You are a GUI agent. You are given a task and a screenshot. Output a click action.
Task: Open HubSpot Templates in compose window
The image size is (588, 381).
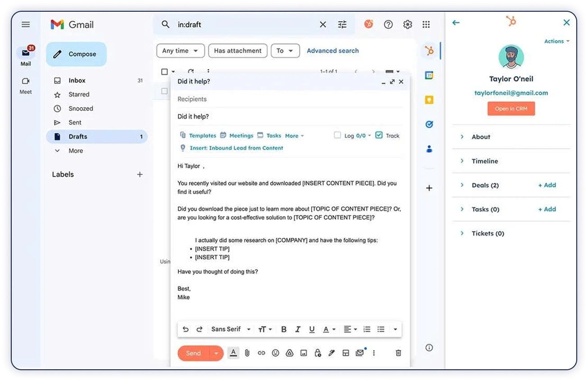pos(198,136)
